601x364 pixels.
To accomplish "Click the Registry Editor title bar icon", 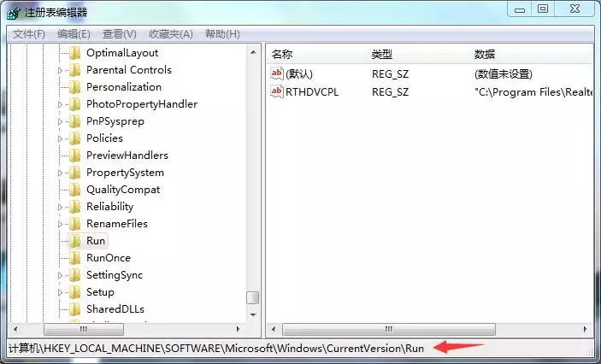I will (13, 12).
